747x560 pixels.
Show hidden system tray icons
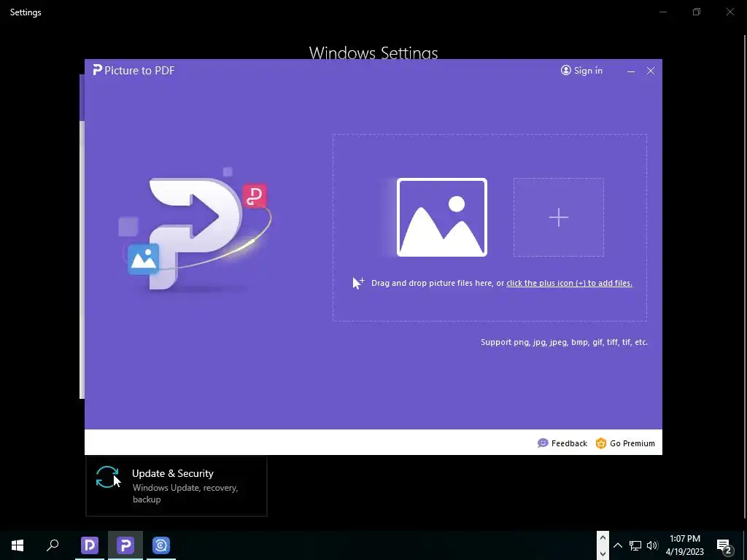(x=617, y=545)
